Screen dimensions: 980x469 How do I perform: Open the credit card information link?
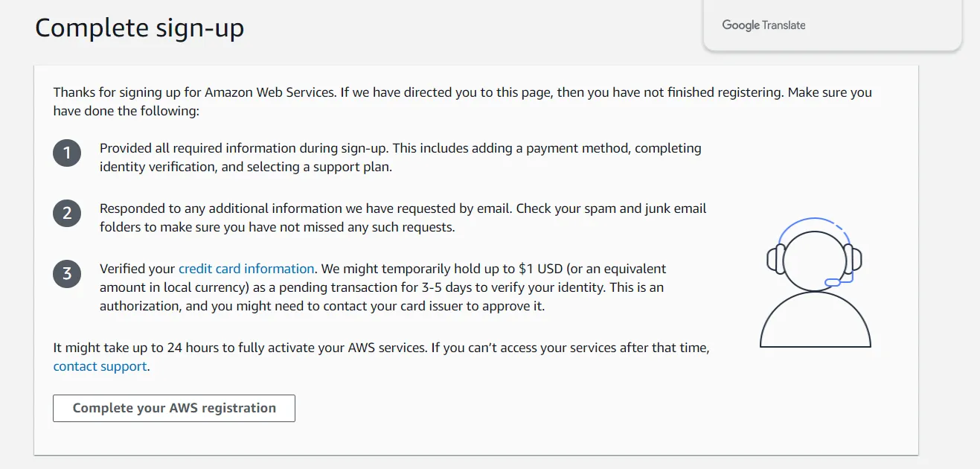246,269
